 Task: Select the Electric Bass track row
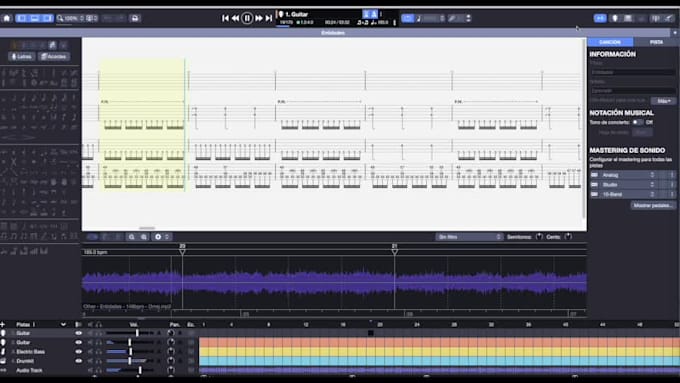tap(30, 352)
